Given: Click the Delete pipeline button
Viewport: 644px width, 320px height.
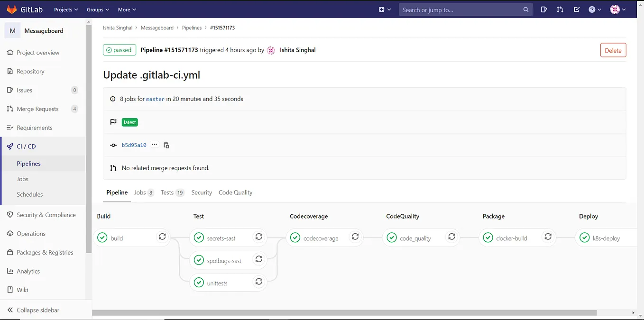Looking at the screenshot, I should [613, 50].
